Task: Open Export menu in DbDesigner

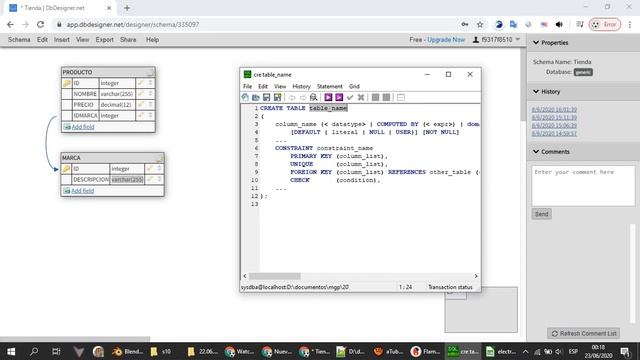Action: pyautogui.click(x=104, y=40)
